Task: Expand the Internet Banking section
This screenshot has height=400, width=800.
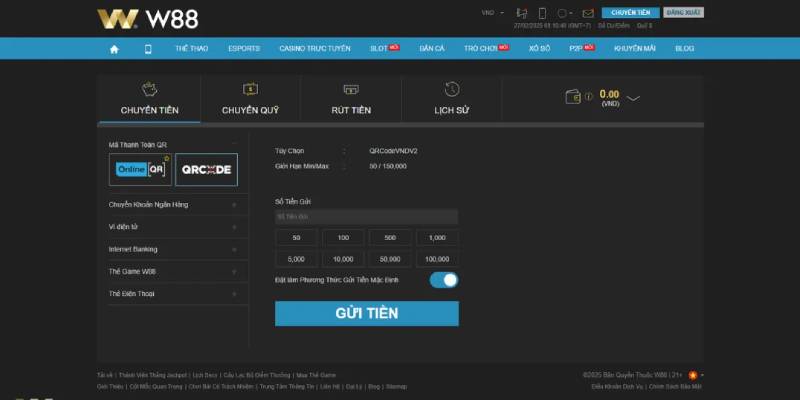Action: click(178, 249)
